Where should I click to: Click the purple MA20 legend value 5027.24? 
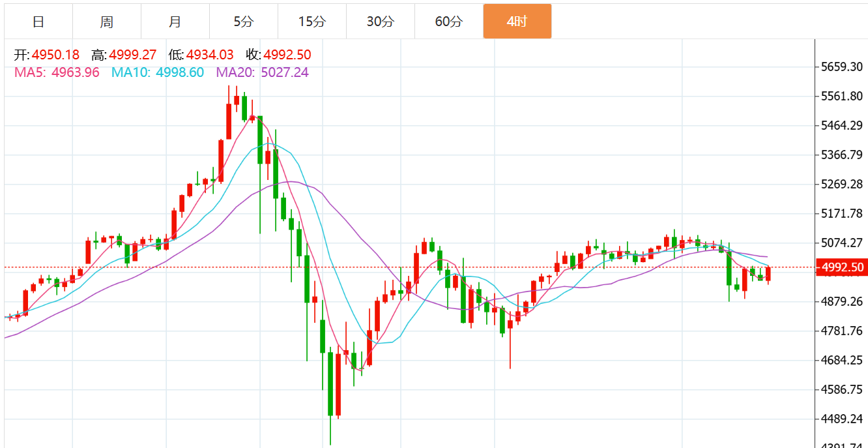pyautogui.click(x=285, y=72)
